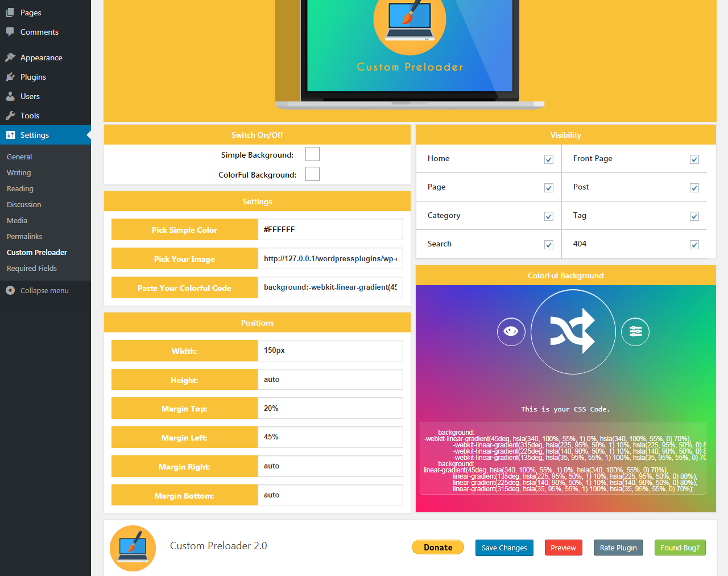Click the sliders options icon beside shuffle
728x576 pixels.
tap(635, 332)
